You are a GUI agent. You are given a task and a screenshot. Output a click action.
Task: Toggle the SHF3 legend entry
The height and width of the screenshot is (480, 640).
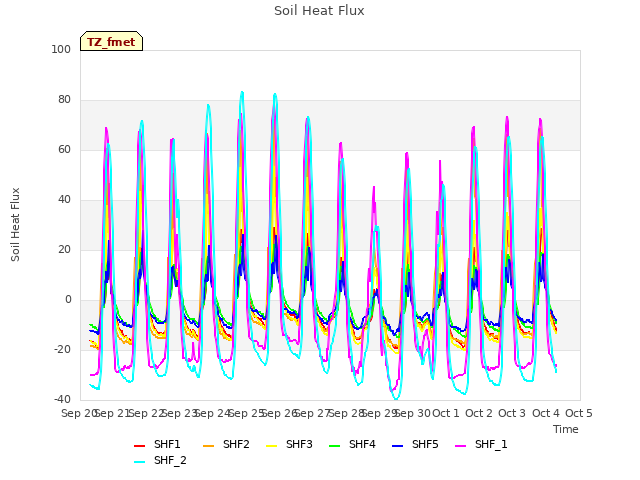[289, 444]
